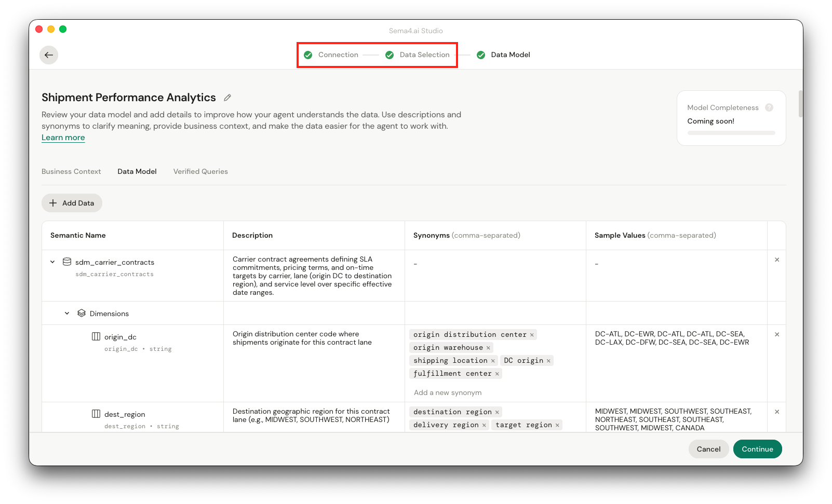Click the plus icon on Add Data
Viewport: 832px width, 504px height.
(x=53, y=203)
